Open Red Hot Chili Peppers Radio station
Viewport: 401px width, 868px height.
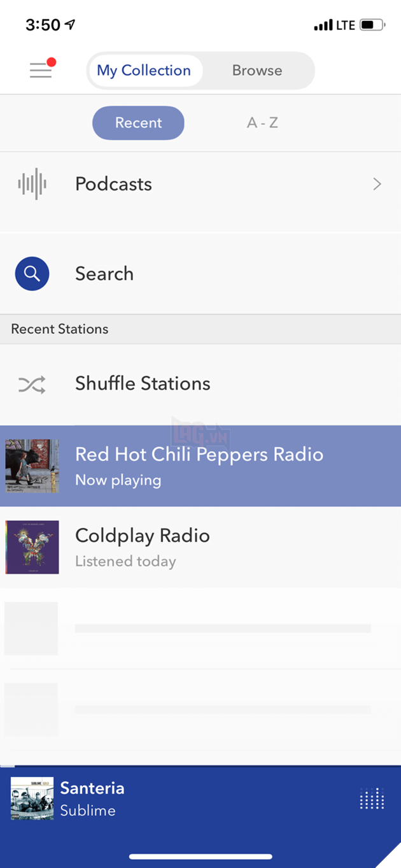200,466
